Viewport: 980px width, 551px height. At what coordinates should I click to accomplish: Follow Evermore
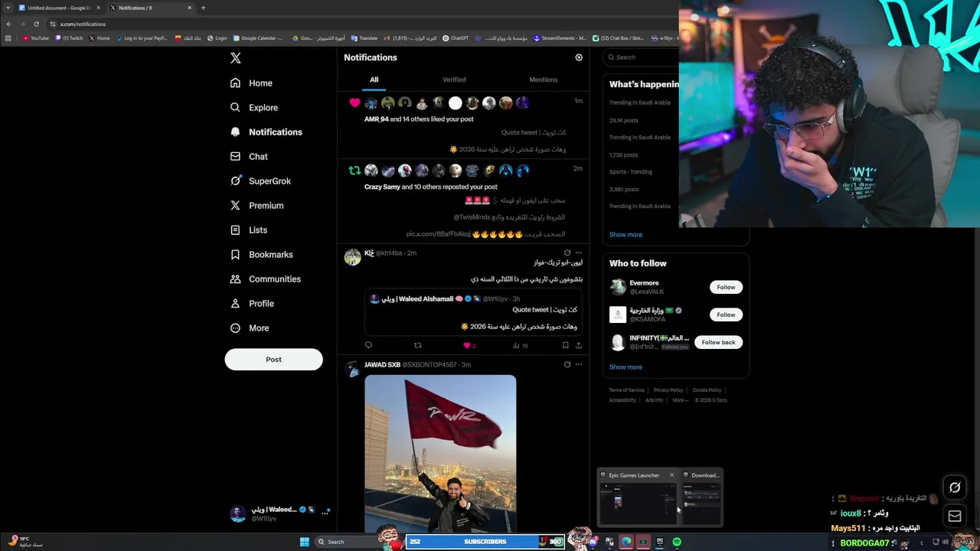726,287
